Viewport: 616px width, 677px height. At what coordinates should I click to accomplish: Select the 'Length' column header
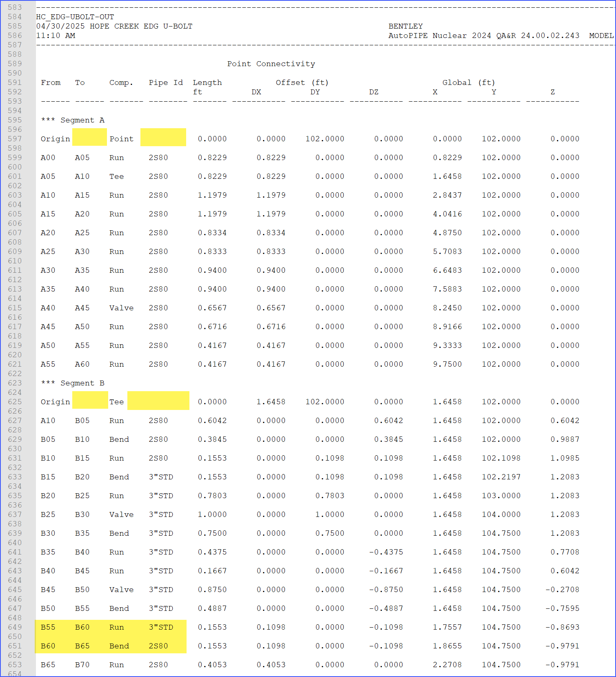tap(207, 82)
